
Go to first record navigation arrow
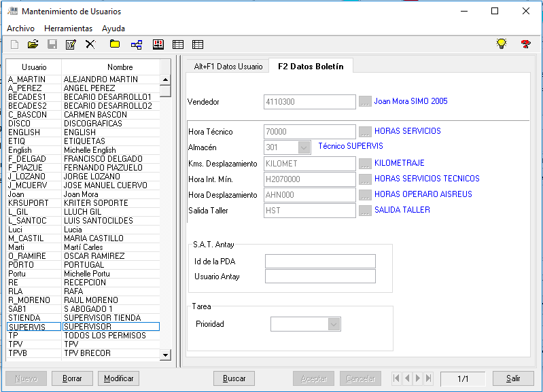point(396,378)
